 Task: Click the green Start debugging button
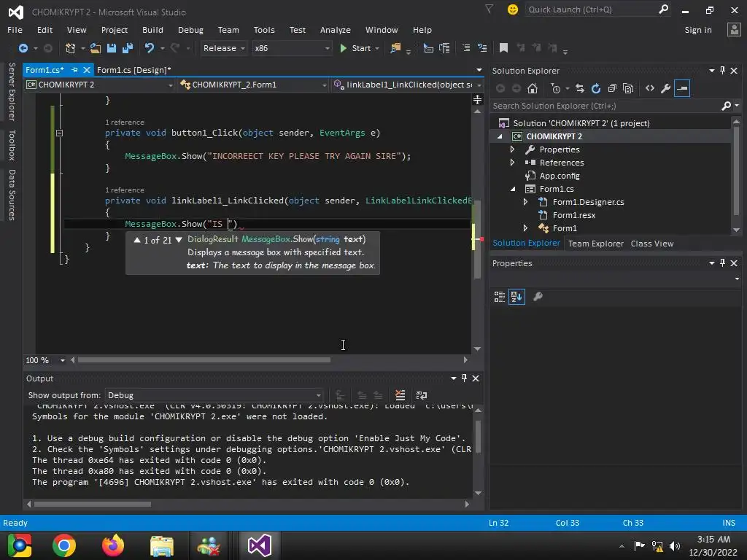click(x=355, y=48)
